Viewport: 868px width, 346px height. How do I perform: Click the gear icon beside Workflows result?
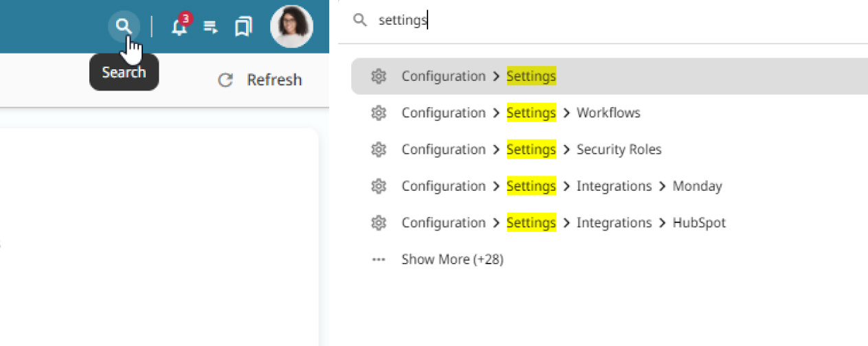(x=378, y=113)
